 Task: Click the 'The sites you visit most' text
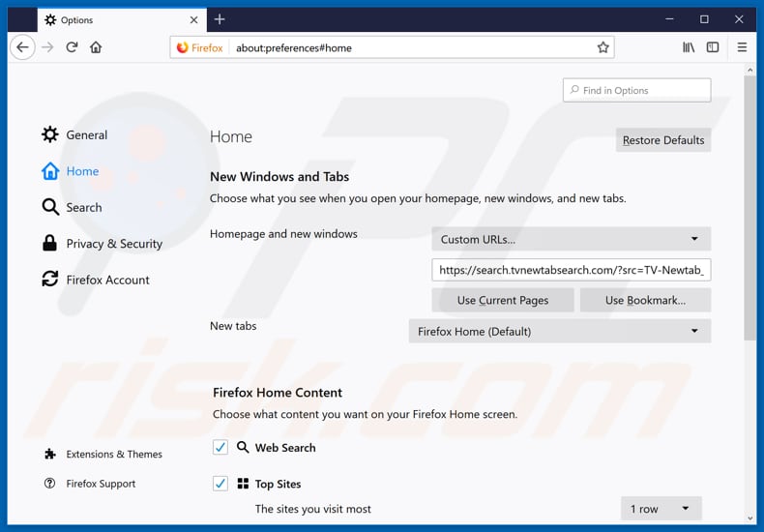click(x=312, y=509)
